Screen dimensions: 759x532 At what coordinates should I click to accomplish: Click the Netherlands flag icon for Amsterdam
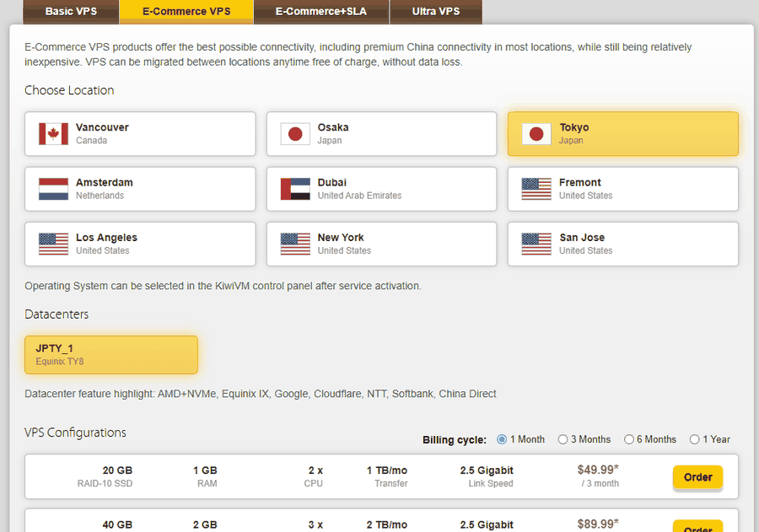click(x=53, y=189)
